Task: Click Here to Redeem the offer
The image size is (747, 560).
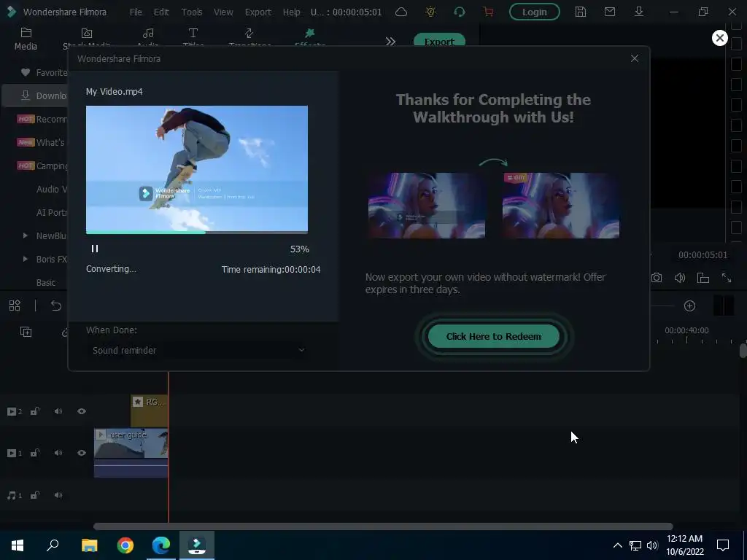Action: click(x=494, y=336)
